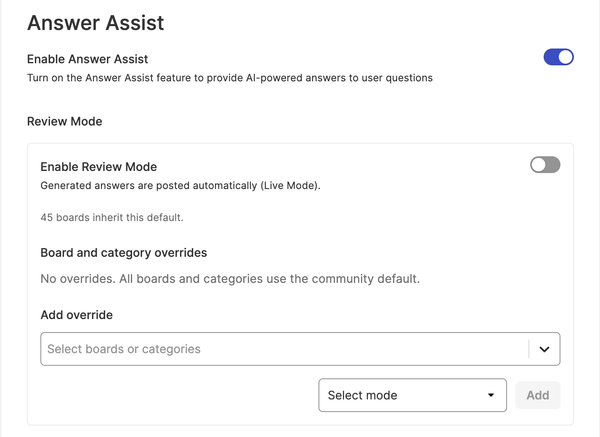Click the 45 boards inherit this default text
Image resolution: width=600 pixels, height=437 pixels.
tap(112, 217)
